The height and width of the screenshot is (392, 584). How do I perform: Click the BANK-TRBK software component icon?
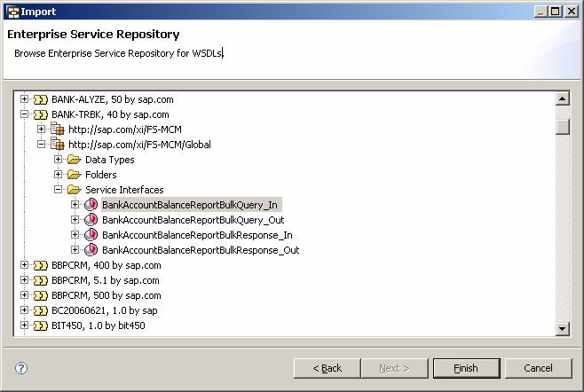point(40,114)
